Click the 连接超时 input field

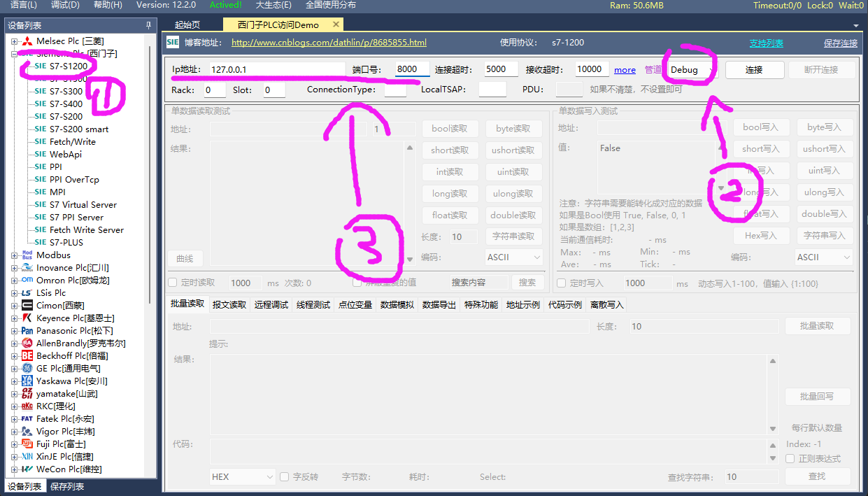[x=501, y=69]
